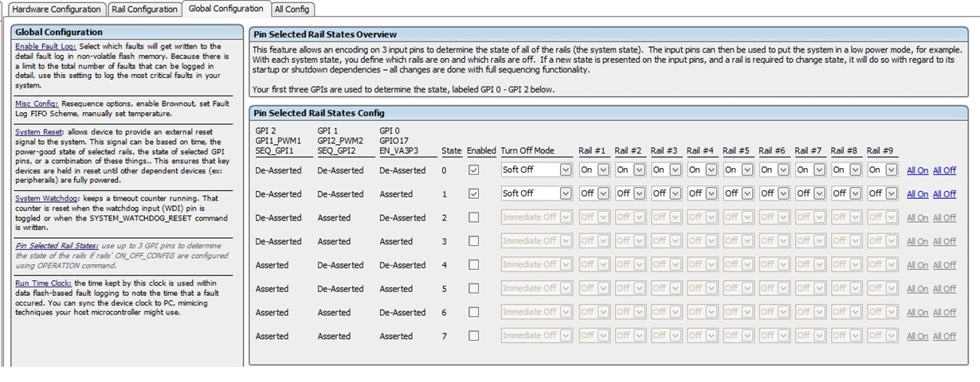Click the SEQ_GPI2 column label

tap(337, 150)
